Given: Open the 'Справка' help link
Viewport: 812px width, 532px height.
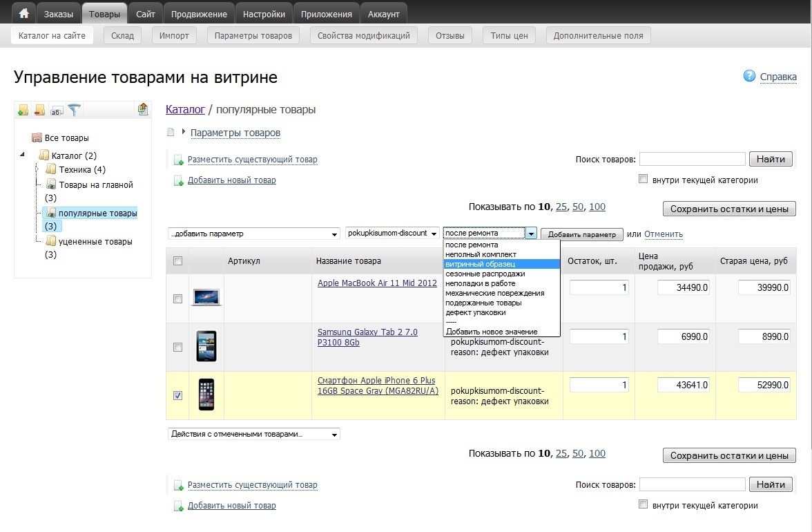Looking at the screenshot, I should pyautogui.click(x=777, y=77).
